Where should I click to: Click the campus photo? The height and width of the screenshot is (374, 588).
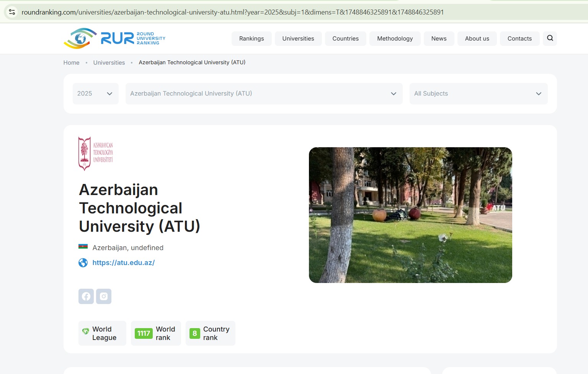click(410, 215)
